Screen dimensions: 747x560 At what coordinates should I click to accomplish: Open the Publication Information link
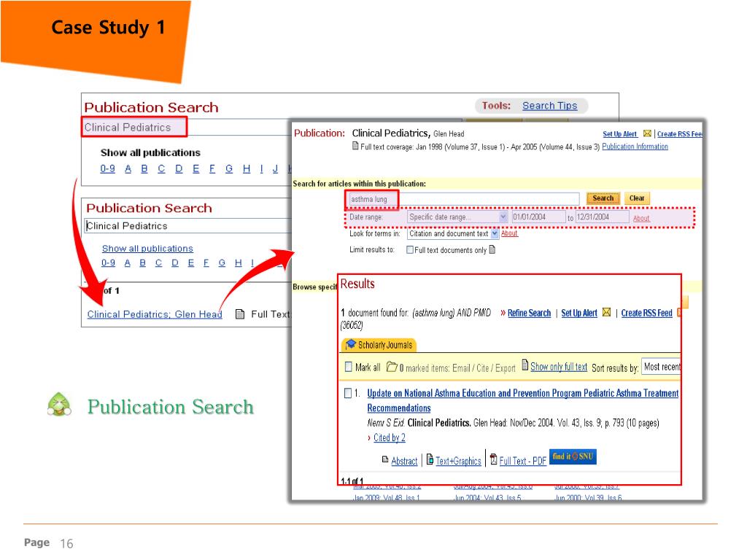click(x=635, y=147)
